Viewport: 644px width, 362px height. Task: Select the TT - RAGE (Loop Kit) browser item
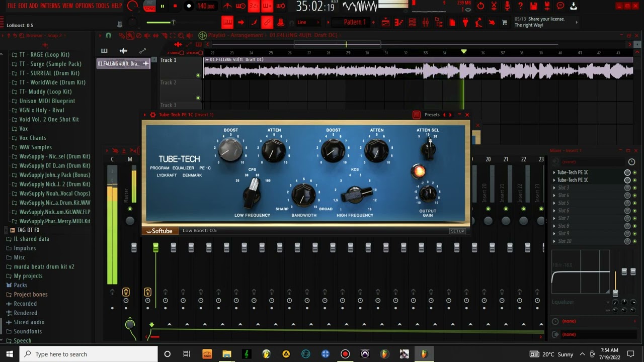pos(44,54)
